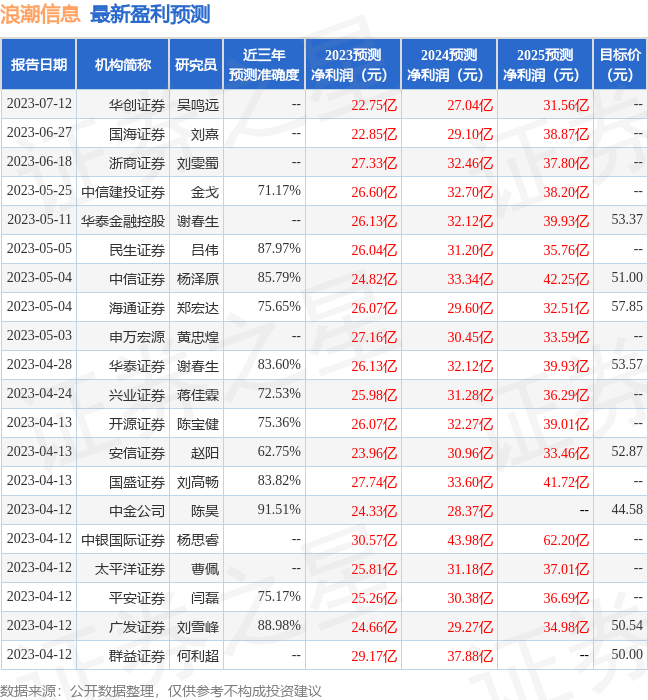Select the date 2023-07-12 cell

point(39,104)
